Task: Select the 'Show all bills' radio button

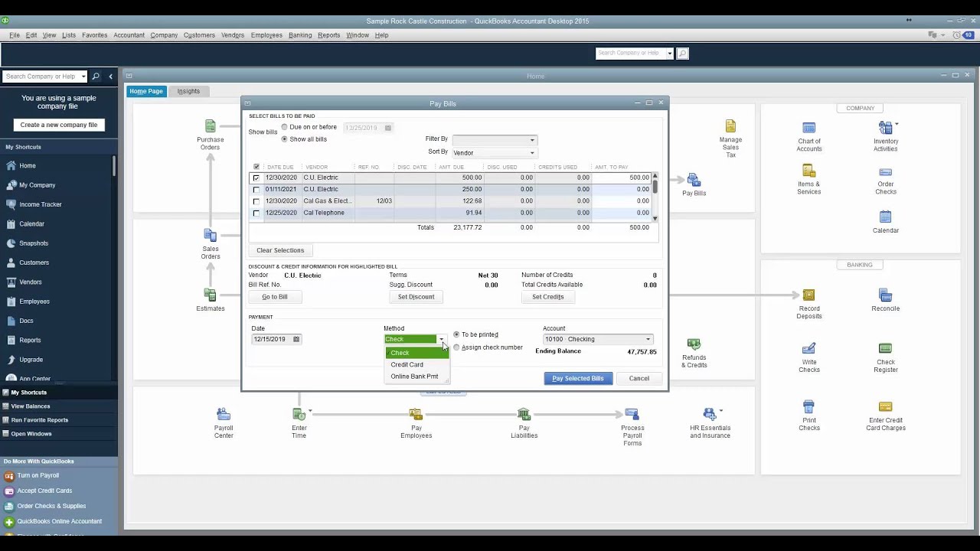Action: coord(285,139)
